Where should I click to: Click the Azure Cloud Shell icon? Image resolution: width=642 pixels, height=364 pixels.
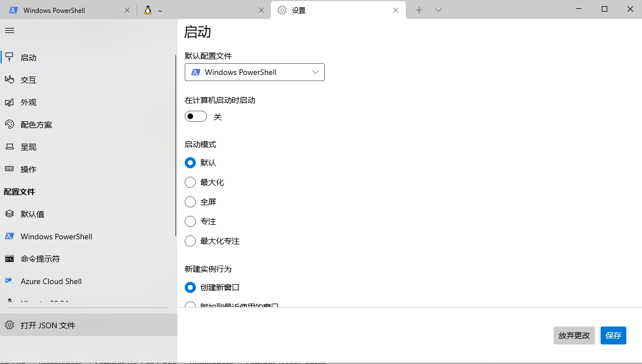8,281
